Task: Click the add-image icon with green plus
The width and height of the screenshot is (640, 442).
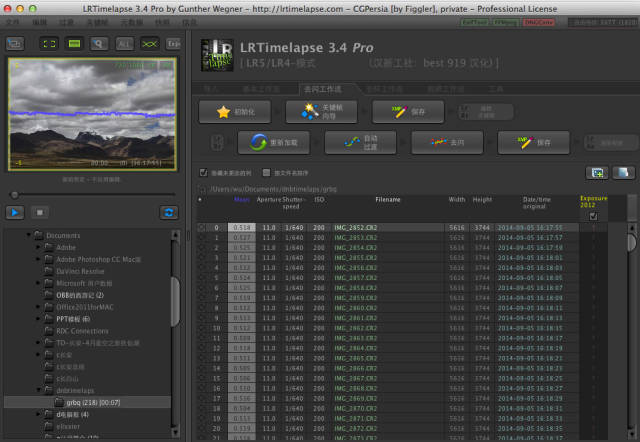Action: coord(597,173)
